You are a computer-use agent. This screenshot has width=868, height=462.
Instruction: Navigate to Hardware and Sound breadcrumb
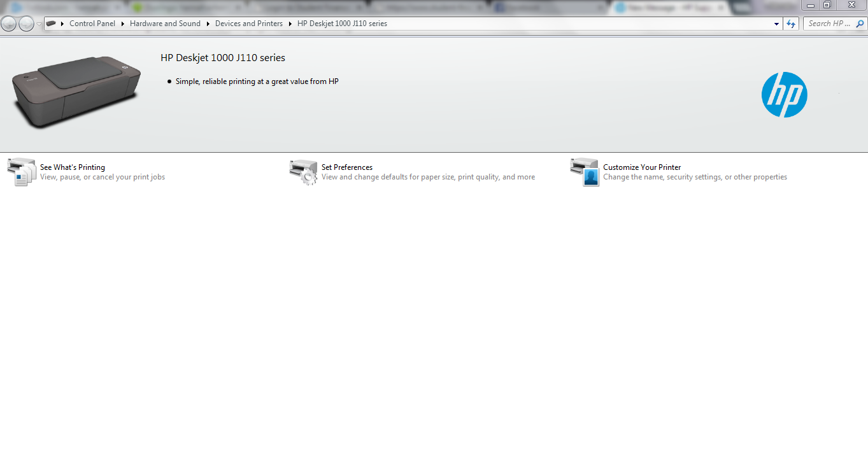pyautogui.click(x=165, y=24)
